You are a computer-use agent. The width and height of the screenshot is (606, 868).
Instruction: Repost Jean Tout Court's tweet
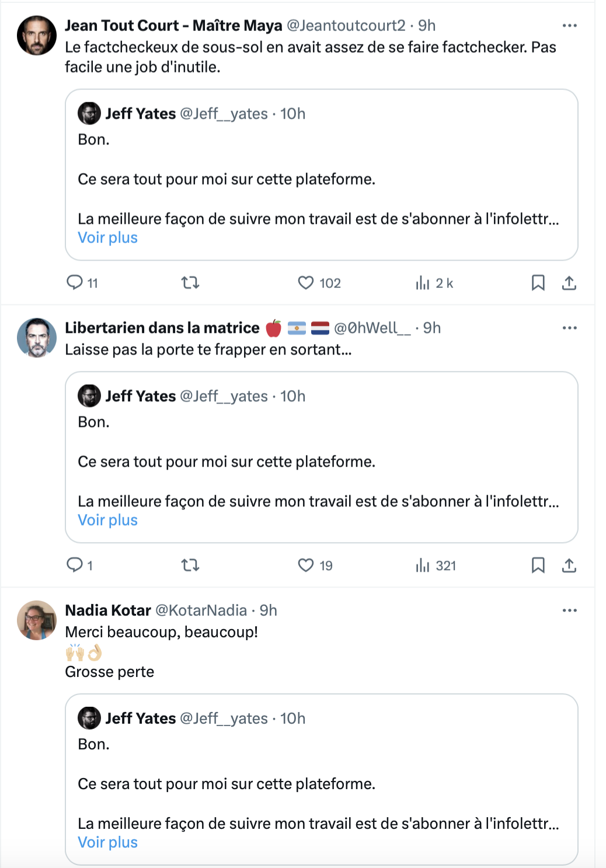(x=190, y=283)
